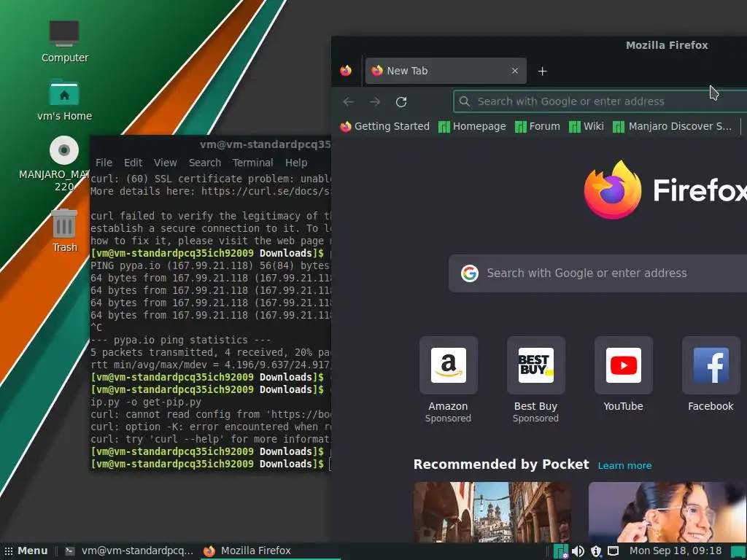Click the security shield info tray icon
747x560 pixels.
pos(595,551)
